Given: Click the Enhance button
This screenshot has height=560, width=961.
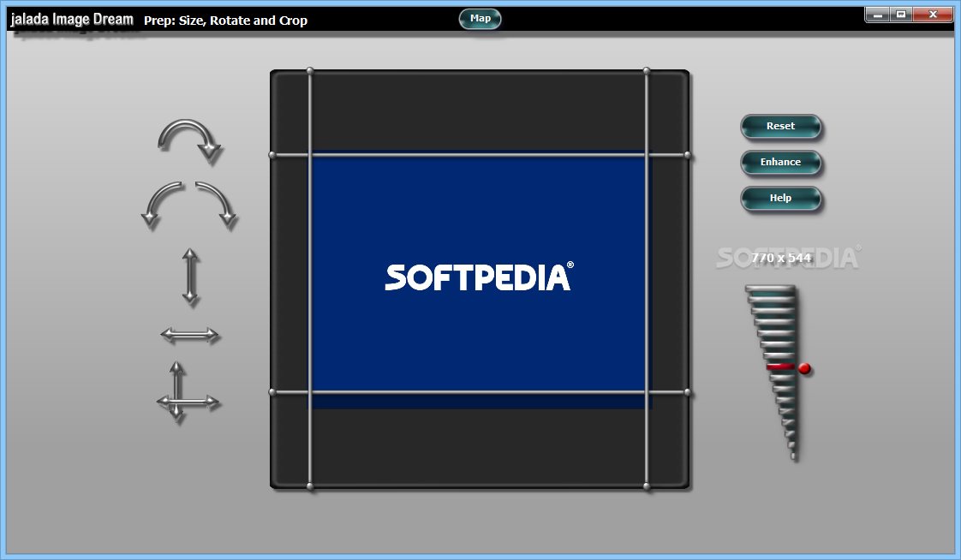Looking at the screenshot, I should pos(780,163).
